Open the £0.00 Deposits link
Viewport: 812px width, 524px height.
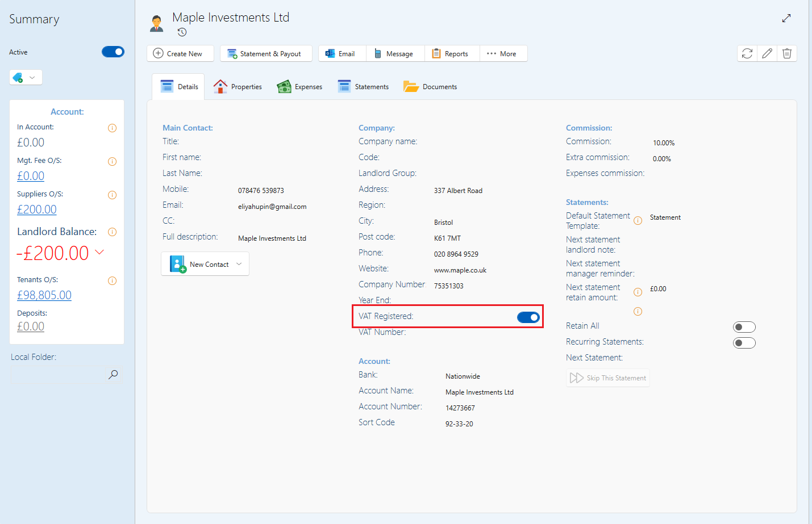31,326
